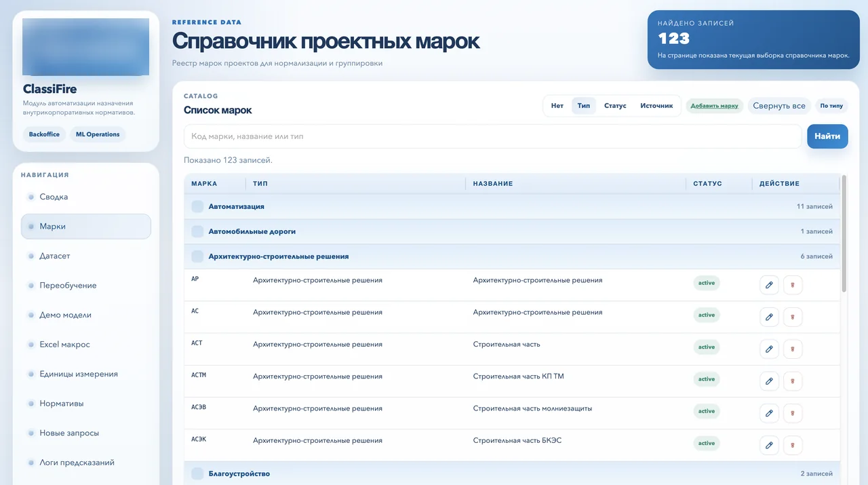The width and height of the screenshot is (868, 485).
Task: Collapse the Архитектурно-строительные решения group
Action: point(197,256)
